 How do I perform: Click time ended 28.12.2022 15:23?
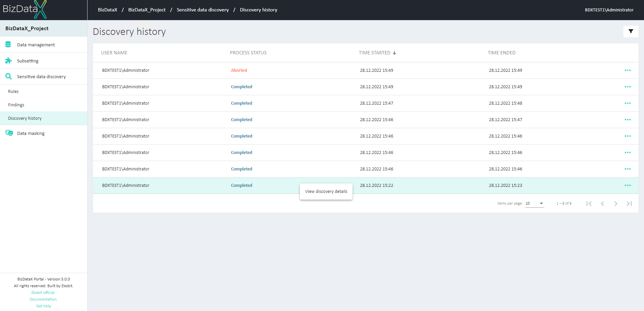(x=505, y=186)
